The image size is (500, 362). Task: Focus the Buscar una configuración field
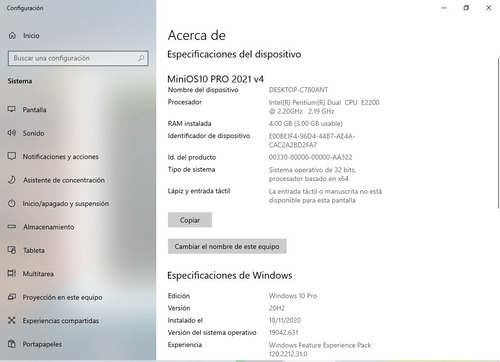[x=78, y=58]
